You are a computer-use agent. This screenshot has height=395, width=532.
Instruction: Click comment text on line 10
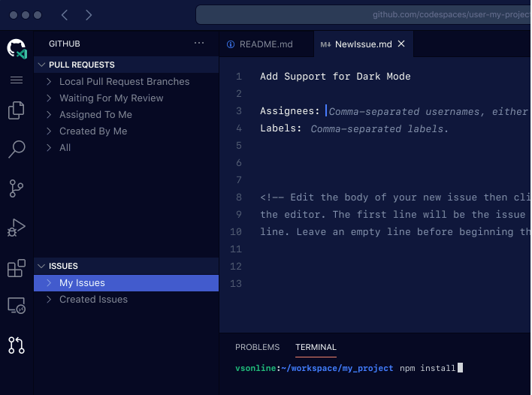(394, 232)
